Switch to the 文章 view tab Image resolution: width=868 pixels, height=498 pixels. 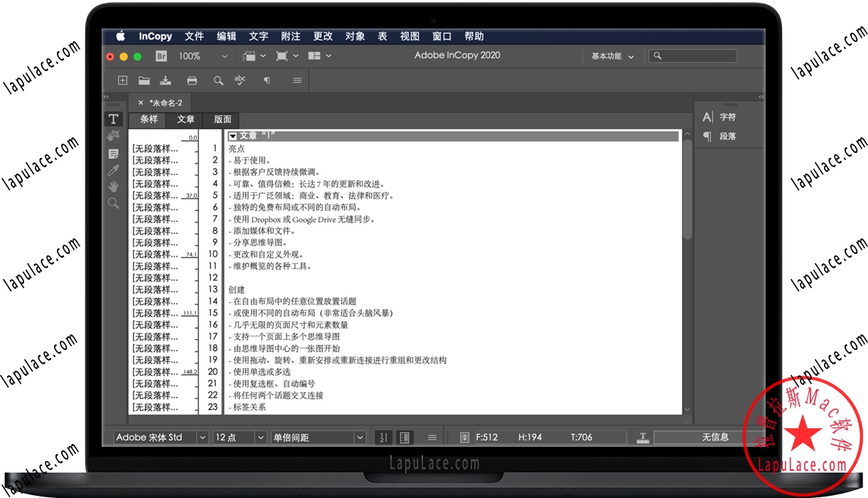[184, 120]
